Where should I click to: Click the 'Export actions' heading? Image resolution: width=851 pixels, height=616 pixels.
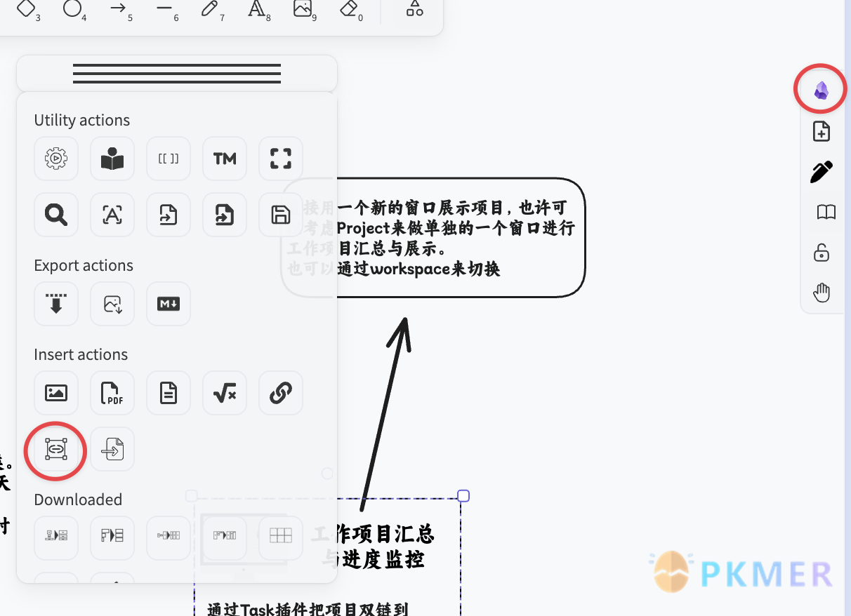(84, 265)
